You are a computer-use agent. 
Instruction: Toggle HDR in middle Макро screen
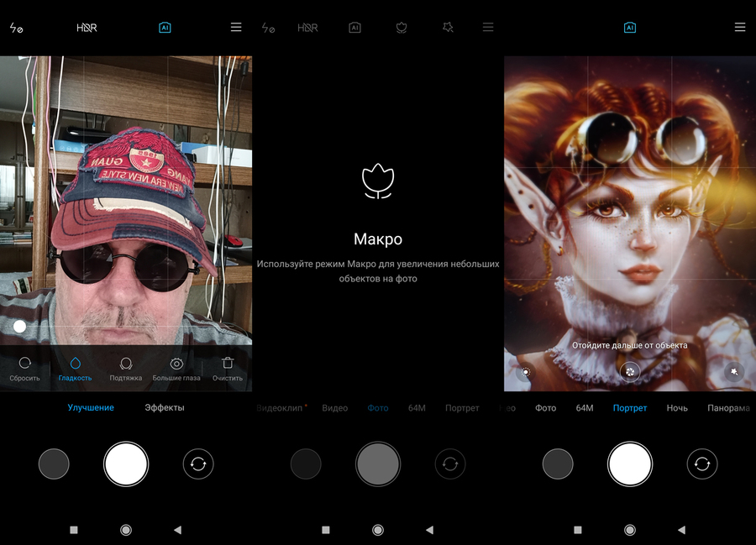[x=307, y=28]
